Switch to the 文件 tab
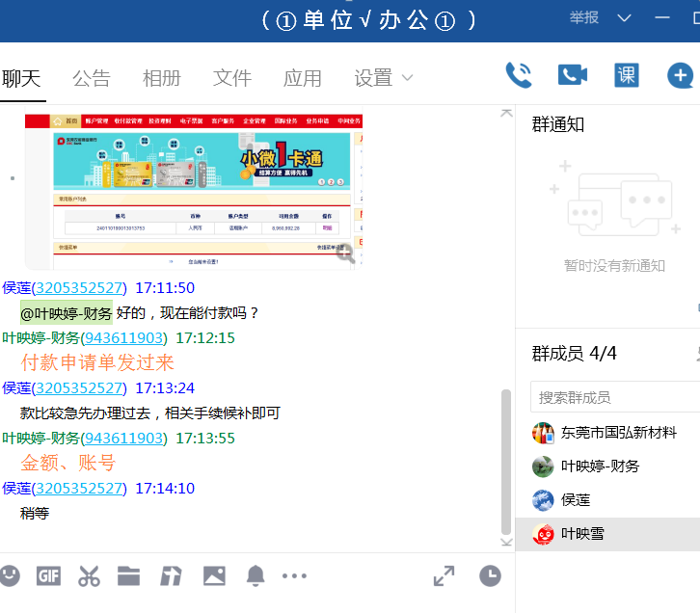The width and height of the screenshot is (700, 613). click(x=232, y=78)
